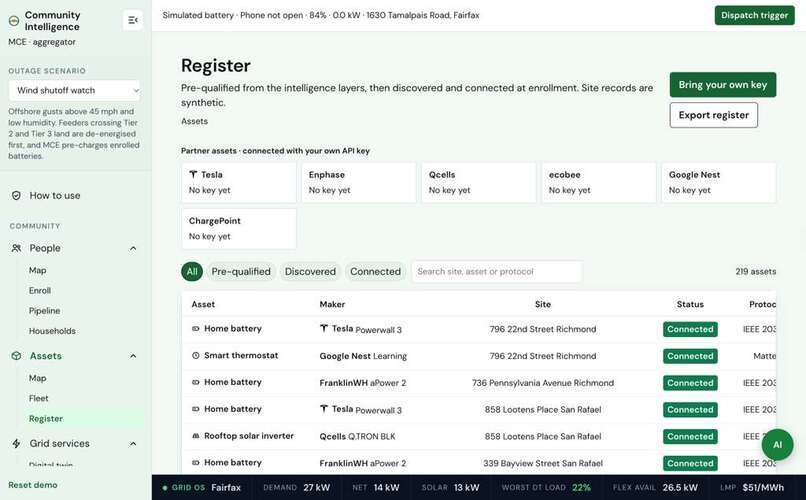The height and width of the screenshot is (500, 806).
Task: Click the Fairfax location in status bar
Action: (x=226, y=487)
